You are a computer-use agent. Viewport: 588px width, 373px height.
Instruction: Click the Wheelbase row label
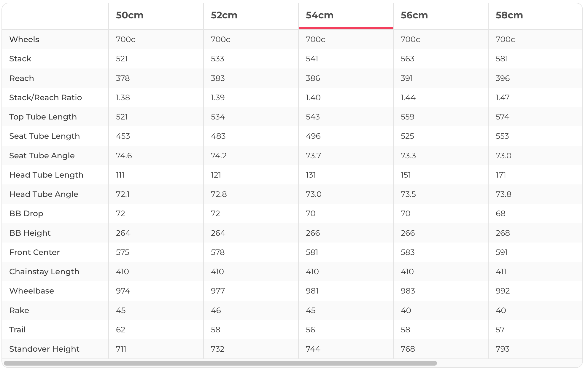pos(31,291)
